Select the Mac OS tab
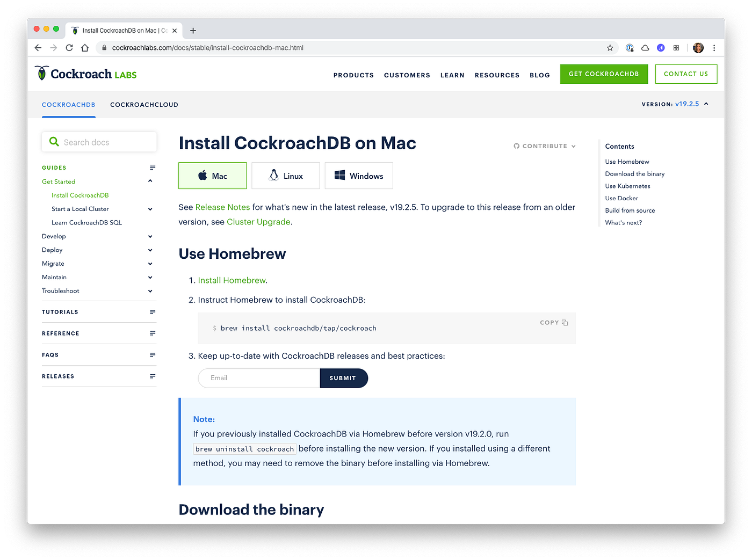Image resolution: width=752 pixels, height=560 pixels. (x=213, y=176)
